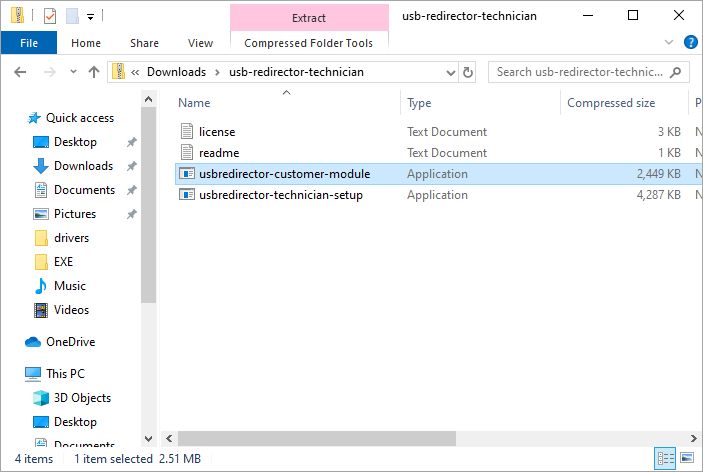
Task: Click the horizontal scrollbar thumb in file list
Action: pos(317,438)
